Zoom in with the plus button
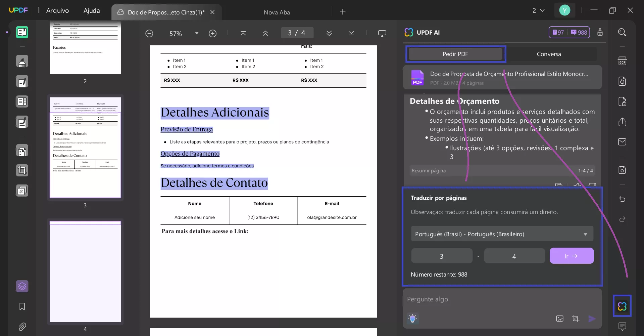Viewport: 644px width, 336px height. pyautogui.click(x=212, y=33)
